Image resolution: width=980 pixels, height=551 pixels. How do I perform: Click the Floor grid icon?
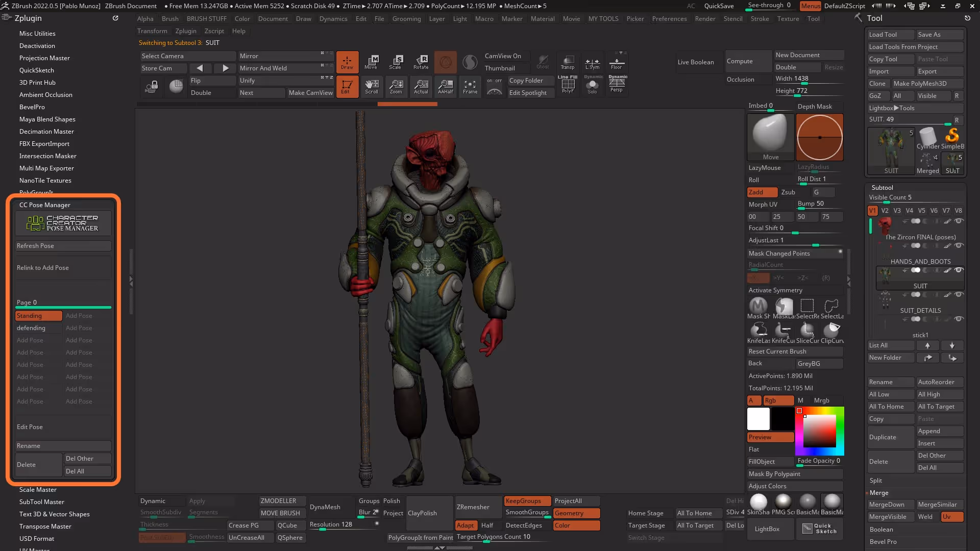coord(617,62)
